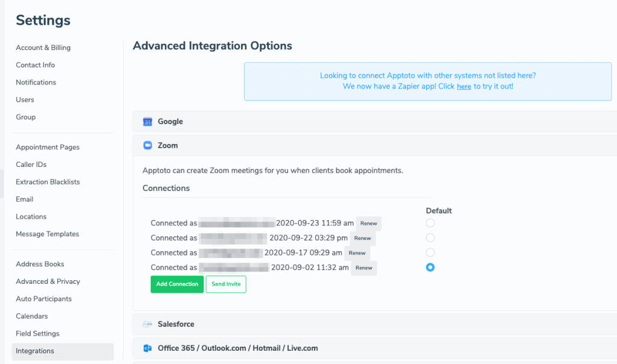Select the currently checked default radio
The height and width of the screenshot is (364, 617).
[430, 268]
